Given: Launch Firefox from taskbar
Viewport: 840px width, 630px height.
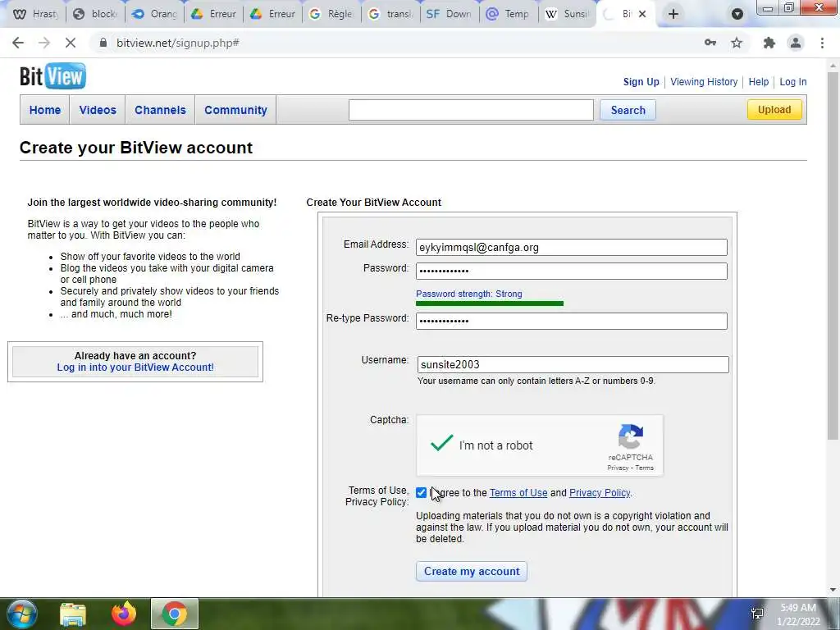Looking at the screenshot, I should pyautogui.click(x=124, y=614).
